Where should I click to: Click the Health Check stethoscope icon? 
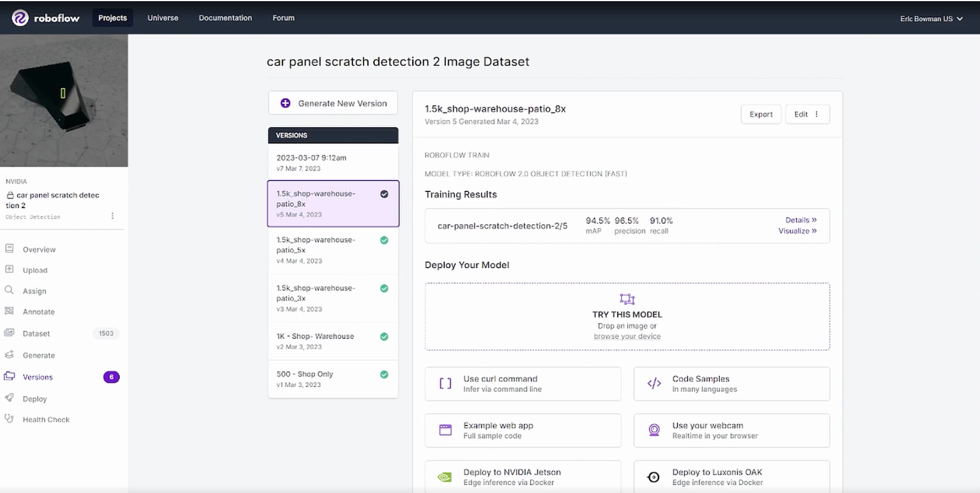click(x=9, y=419)
